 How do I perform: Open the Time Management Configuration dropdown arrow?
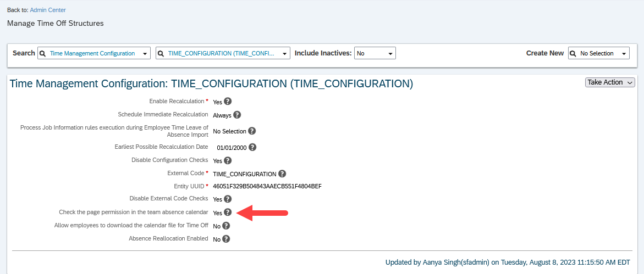pyautogui.click(x=145, y=54)
